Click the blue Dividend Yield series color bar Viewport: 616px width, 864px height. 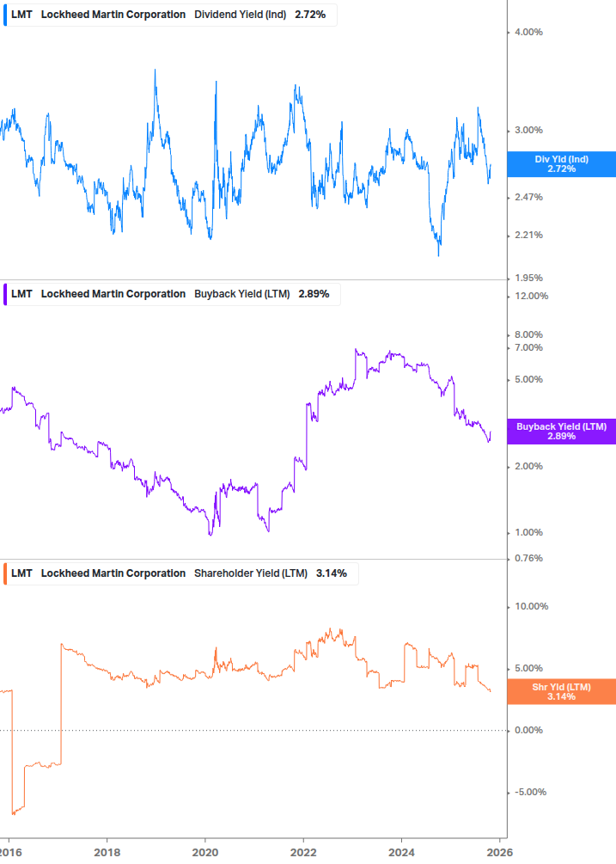pyautogui.click(x=5, y=15)
